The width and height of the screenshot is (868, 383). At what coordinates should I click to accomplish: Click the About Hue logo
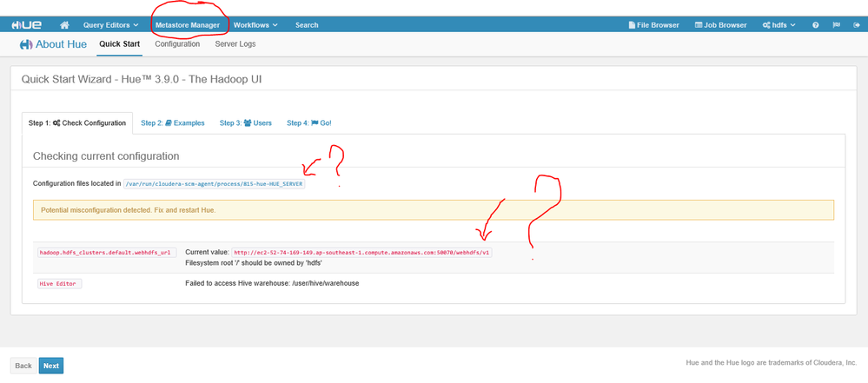[54, 44]
